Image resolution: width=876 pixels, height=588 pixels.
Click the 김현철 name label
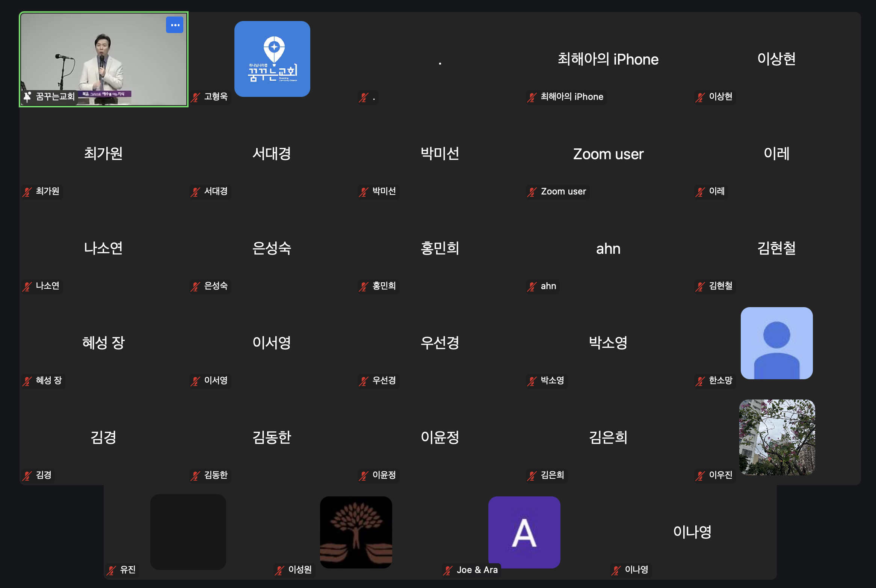coord(720,286)
